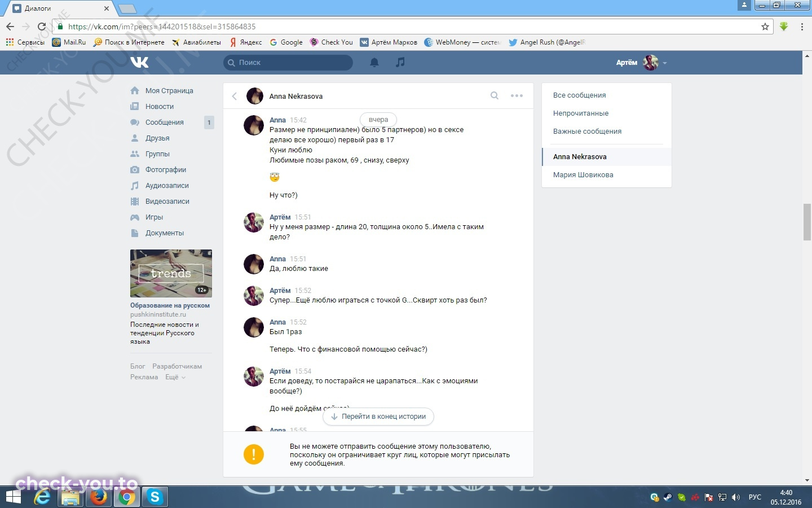Click the unread messages counter badge
Viewport: 812px width, 508px height.
(x=209, y=122)
